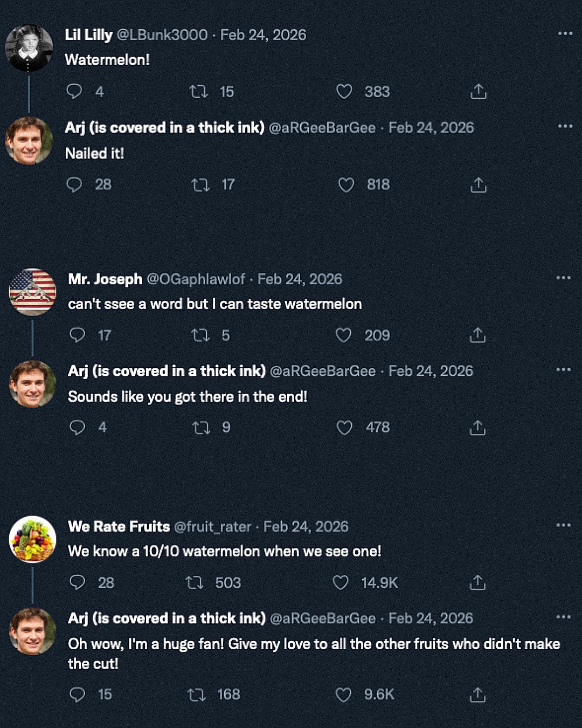Viewport: 582px width, 728px height.
Task: Open Feb 24, 2026 timestamp on Mr. Joseph's tweet
Action: click(x=300, y=279)
